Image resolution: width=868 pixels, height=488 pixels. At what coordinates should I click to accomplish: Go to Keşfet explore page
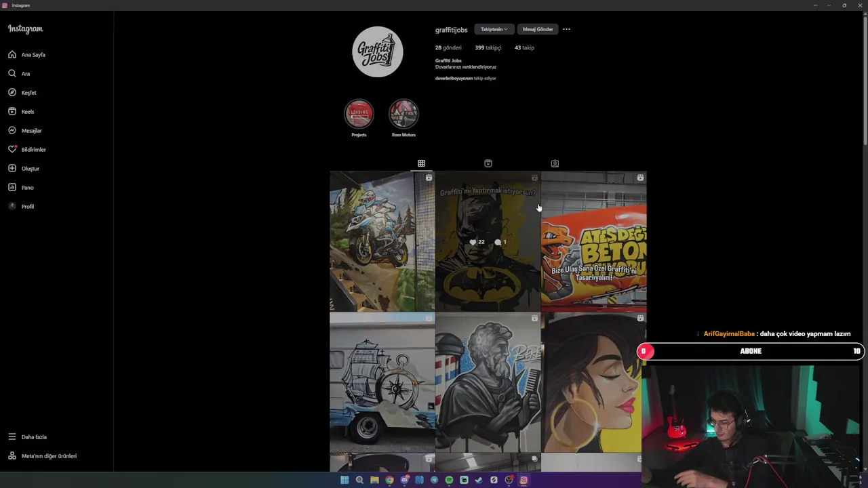tap(23, 92)
